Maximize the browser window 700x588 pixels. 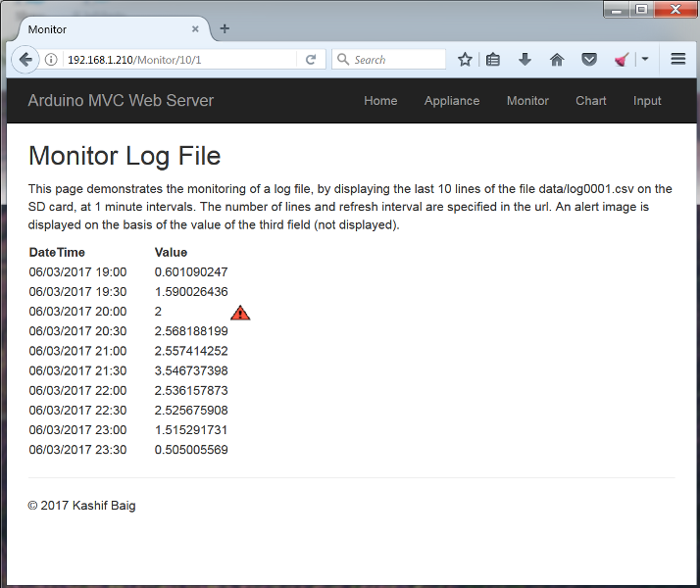tap(641, 10)
